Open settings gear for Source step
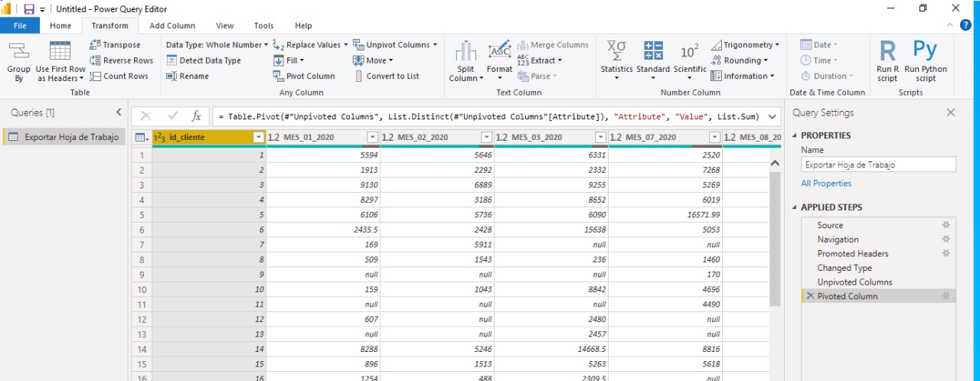Screen dimensions: 980x381 pyautogui.click(x=946, y=225)
